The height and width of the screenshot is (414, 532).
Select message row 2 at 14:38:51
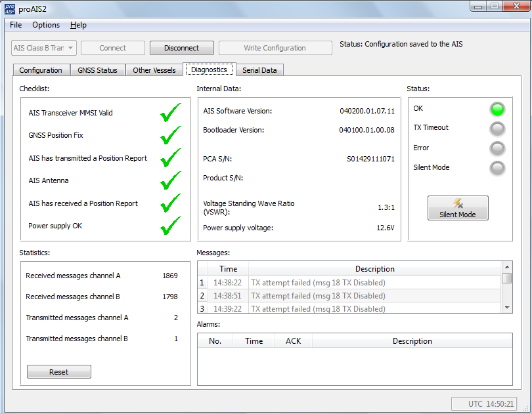[349, 296]
